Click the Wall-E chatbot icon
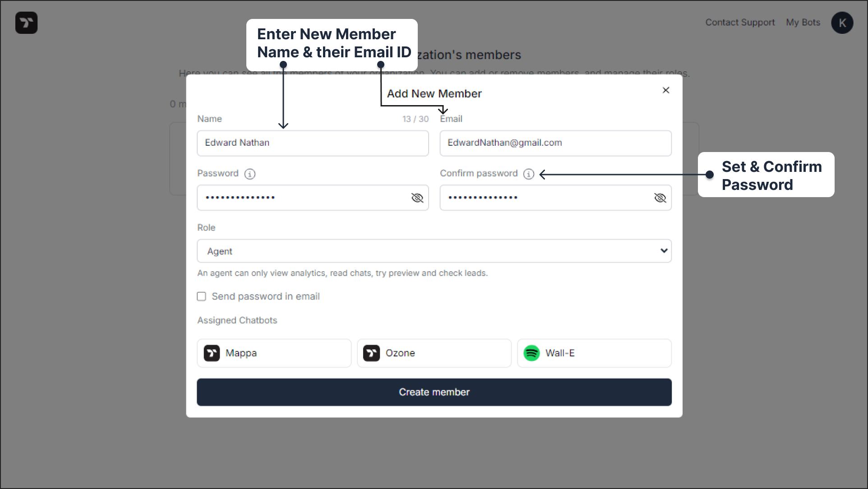Image resolution: width=868 pixels, height=489 pixels. point(532,352)
